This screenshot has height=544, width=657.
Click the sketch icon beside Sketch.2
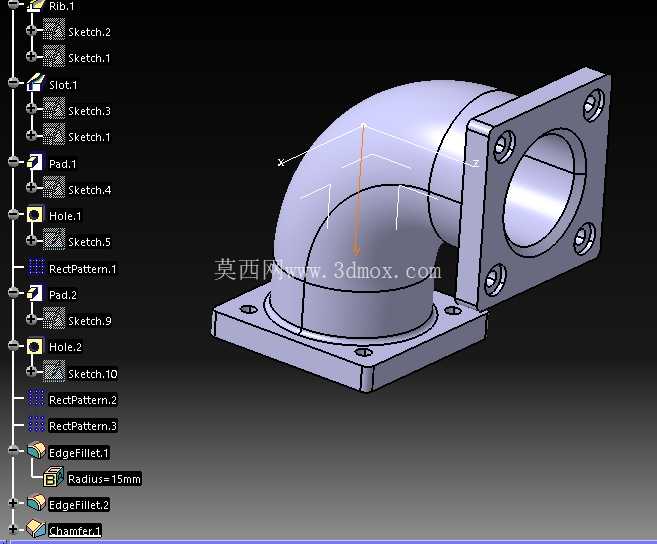coord(54,30)
